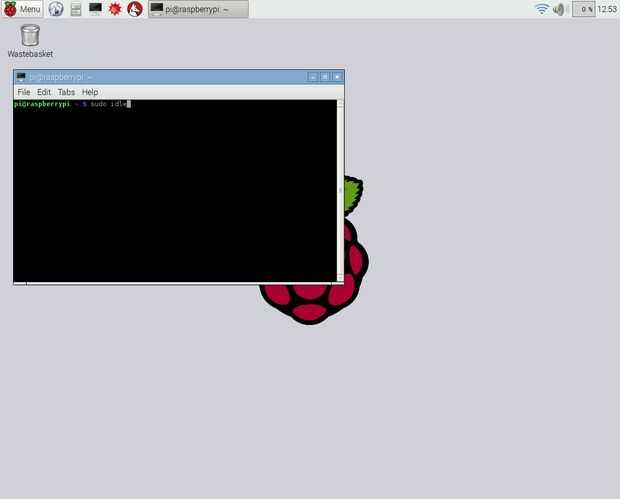The height and width of the screenshot is (499, 620).
Task: Open the Tabs menu in the terminal
Action: [66, 92]
